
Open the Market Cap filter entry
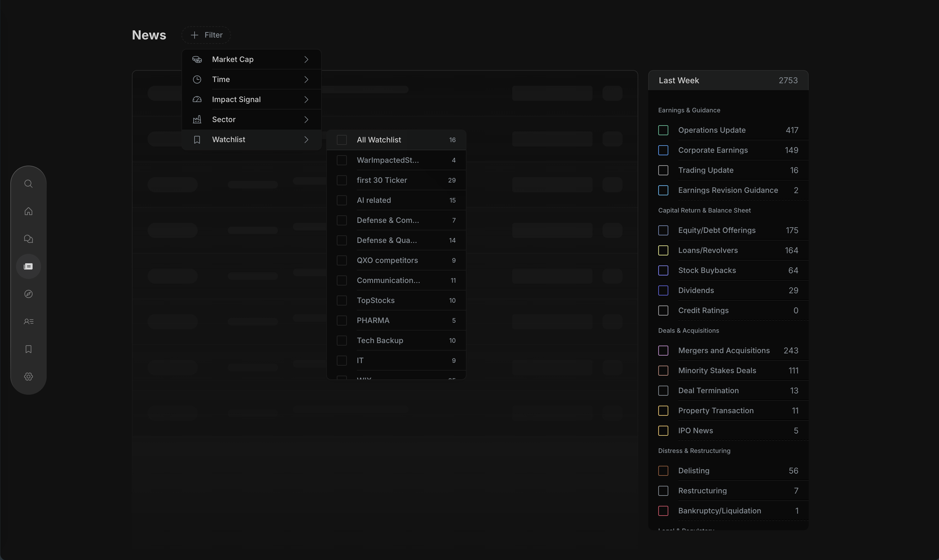click(x=252, y=59)
